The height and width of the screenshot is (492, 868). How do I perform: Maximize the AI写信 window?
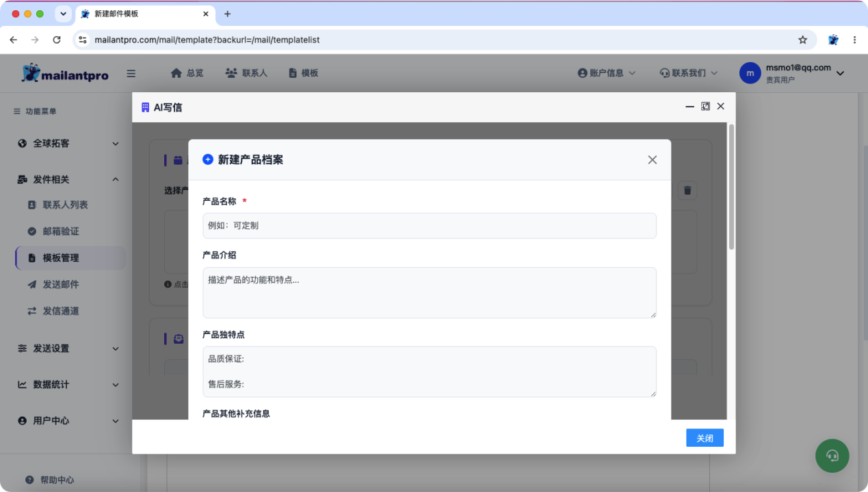705,107
